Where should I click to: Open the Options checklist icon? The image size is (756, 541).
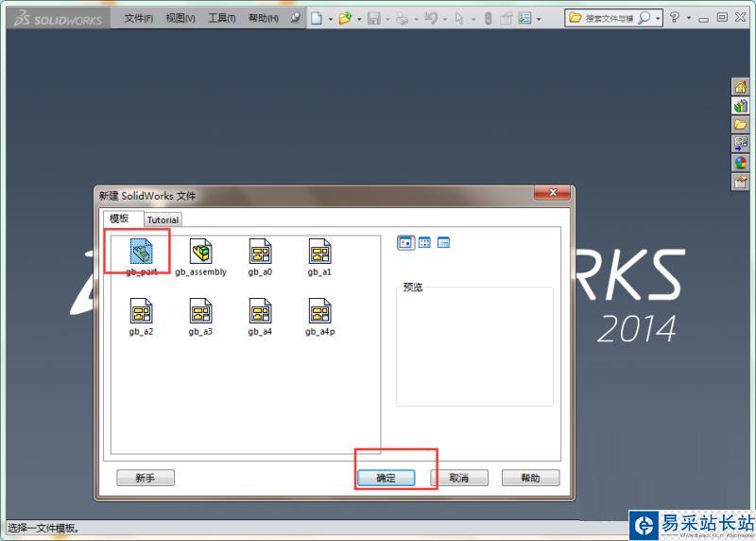[x=524, y=18]
